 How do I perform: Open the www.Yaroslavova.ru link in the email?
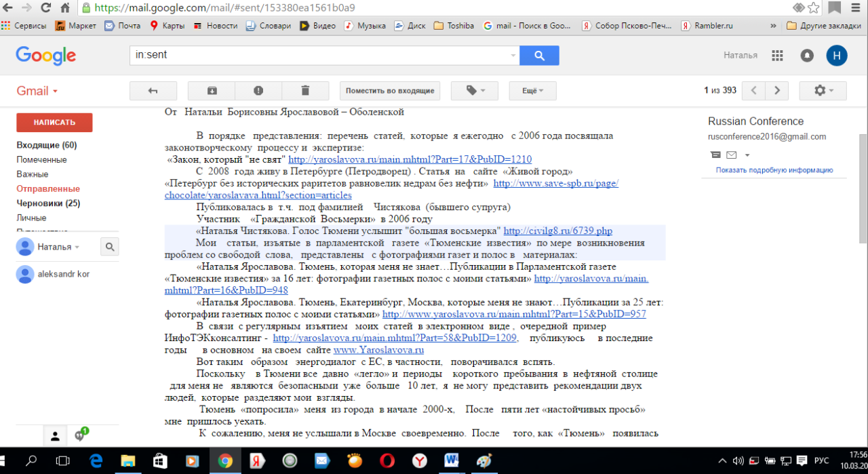[x=378, y=350]
